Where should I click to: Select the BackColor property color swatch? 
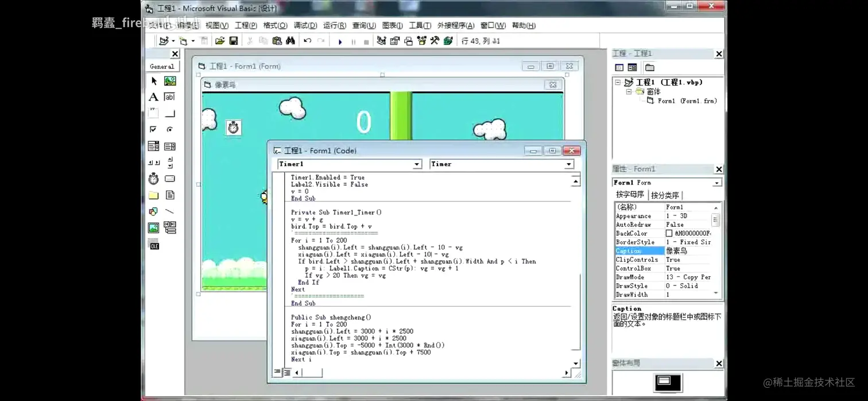tap(669, 234)
